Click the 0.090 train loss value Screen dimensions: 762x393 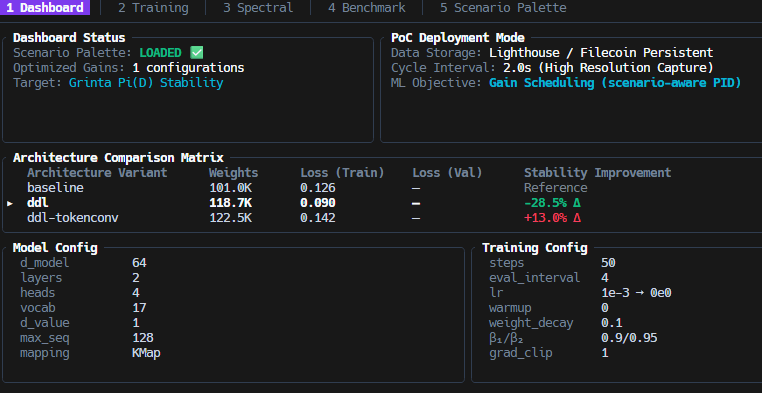pyautogui.click(x=318, y=203)
